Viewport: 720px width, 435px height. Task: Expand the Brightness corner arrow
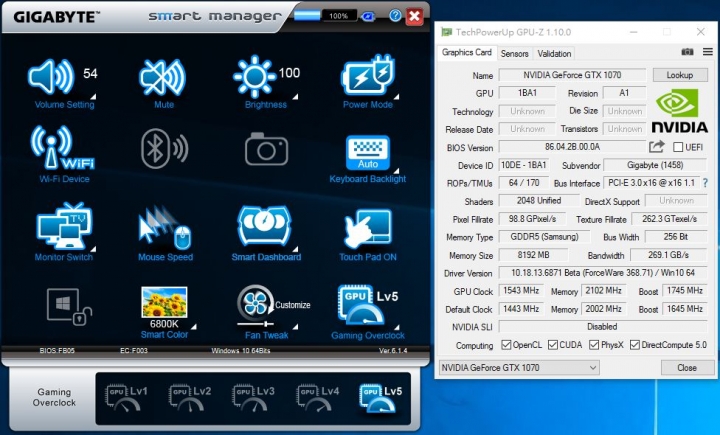[295, 96]
